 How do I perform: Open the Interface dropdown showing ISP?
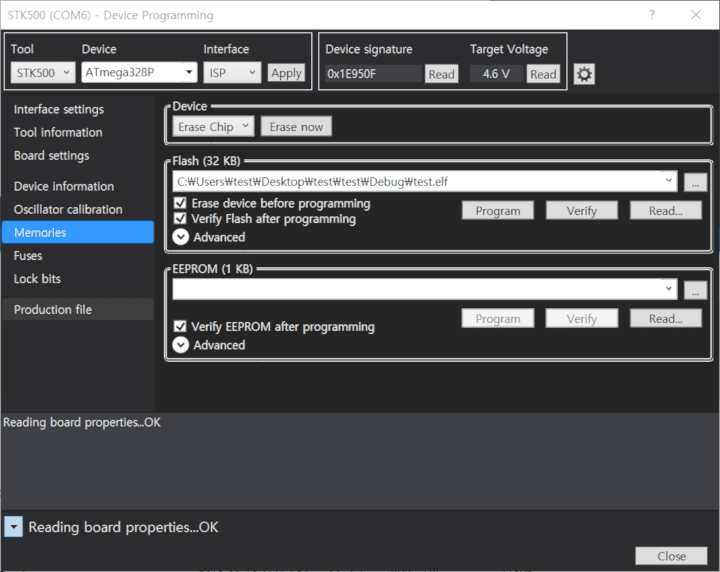(x=232, y=73)
